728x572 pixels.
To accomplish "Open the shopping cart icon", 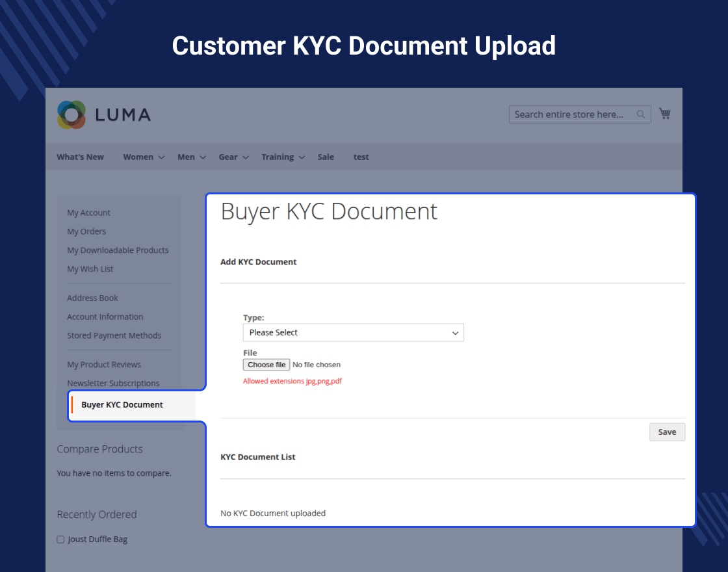I will [x=664, y=114].
